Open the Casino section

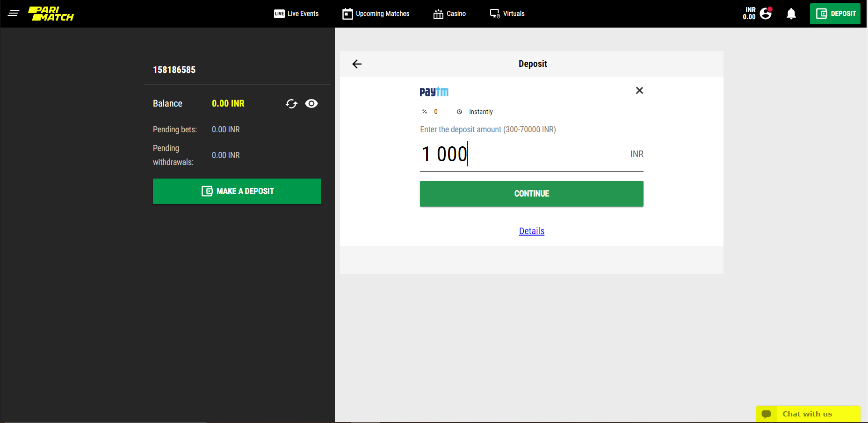point(449,14)
